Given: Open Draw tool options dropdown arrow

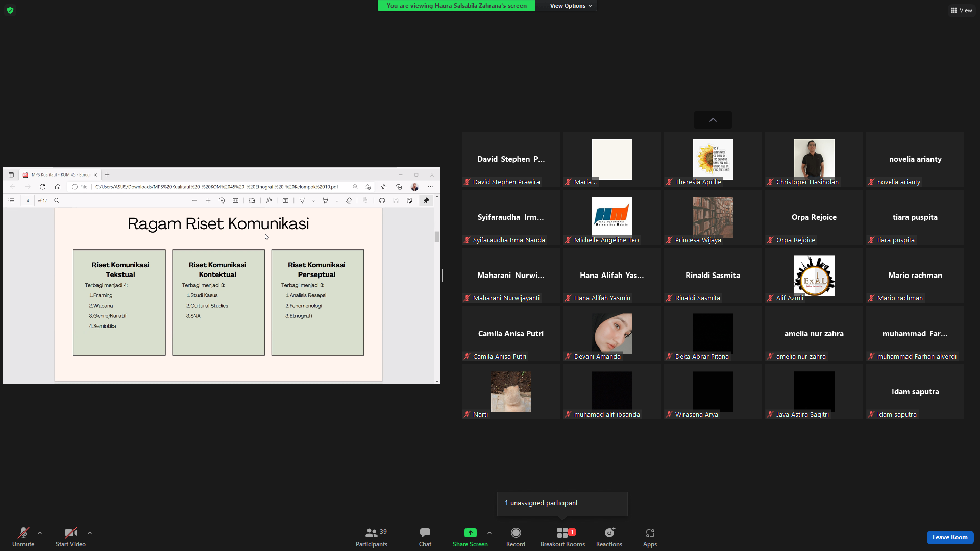Looking at the screenshot, I should pos(313,201).
